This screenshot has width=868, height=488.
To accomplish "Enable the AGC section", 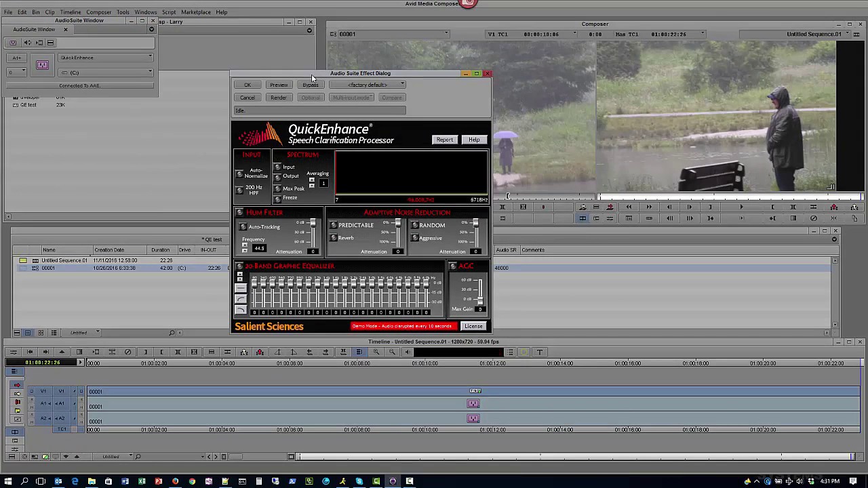I will click(453, 266).
